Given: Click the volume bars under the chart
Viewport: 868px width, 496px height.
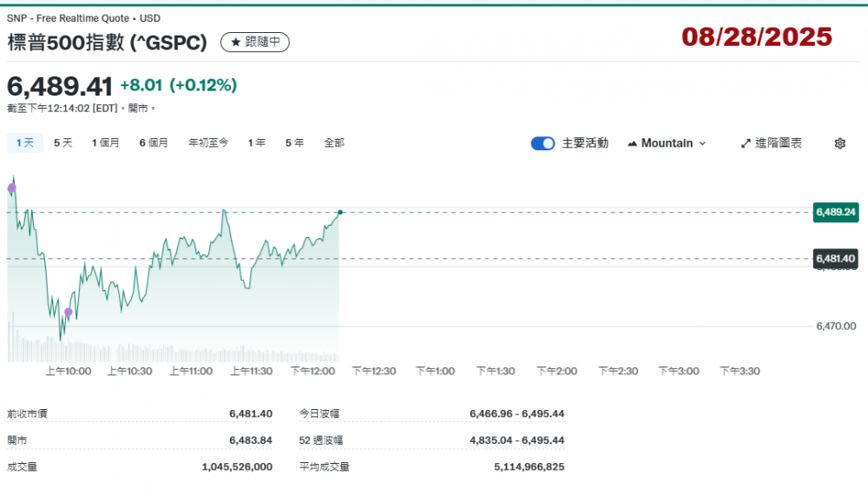Looking at the screenshot, I should [174, 353].
